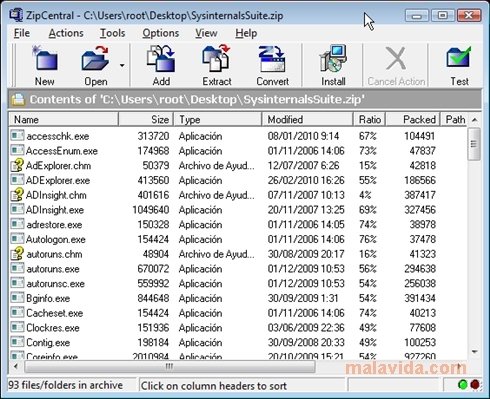
Task: Click the ADExplorer.exe file icon
Action: tap(17, 180)
